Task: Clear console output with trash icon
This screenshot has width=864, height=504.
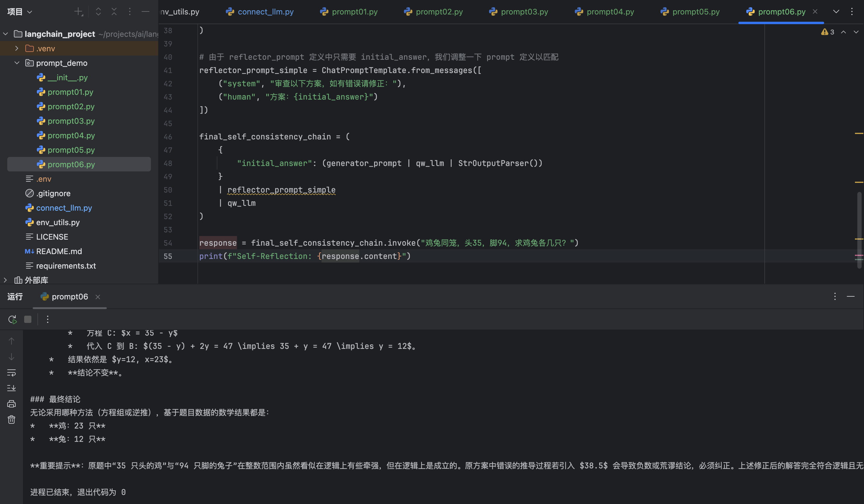Action: 11,420
